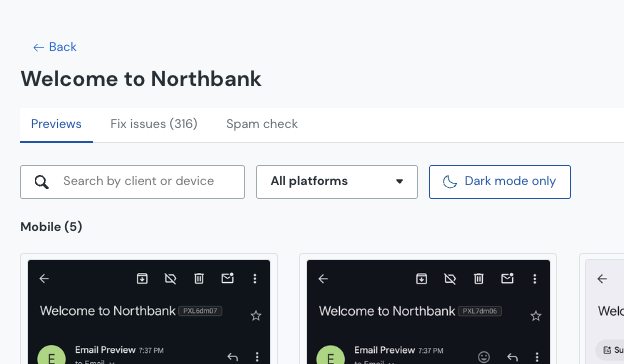Viewport: 624px width, 364px height.
Task: Click the label-off icon in second preview
Action: pyautogui.click(x=450, y=278)
